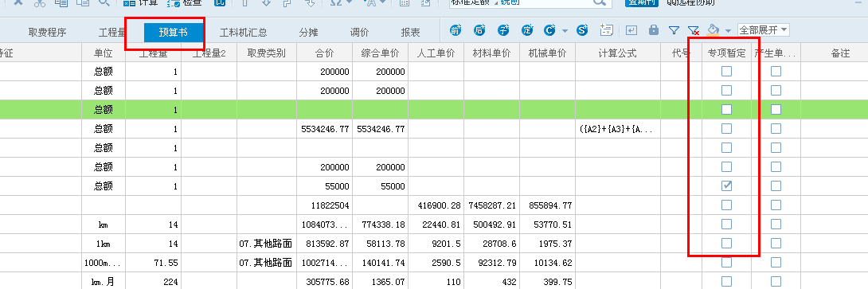Select the cell 855894.77
The height and width of the screenshot is (289, 868).
(x=548, y=205)
